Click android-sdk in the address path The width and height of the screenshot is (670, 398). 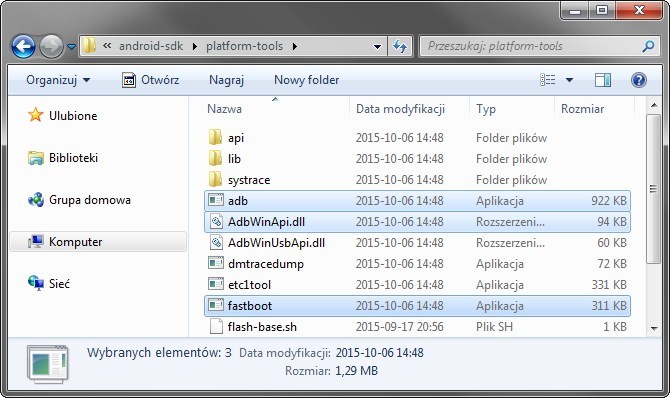(x=151, y=46)
